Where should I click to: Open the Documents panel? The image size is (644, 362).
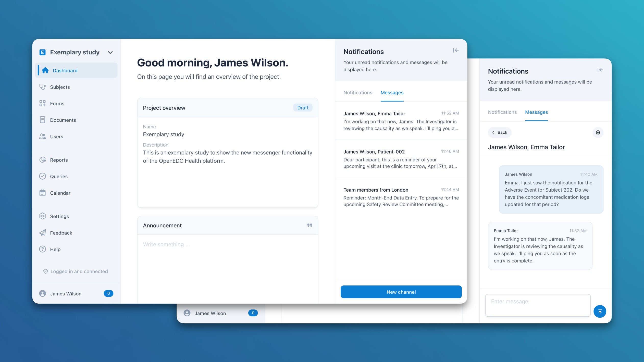click(63, 120)
